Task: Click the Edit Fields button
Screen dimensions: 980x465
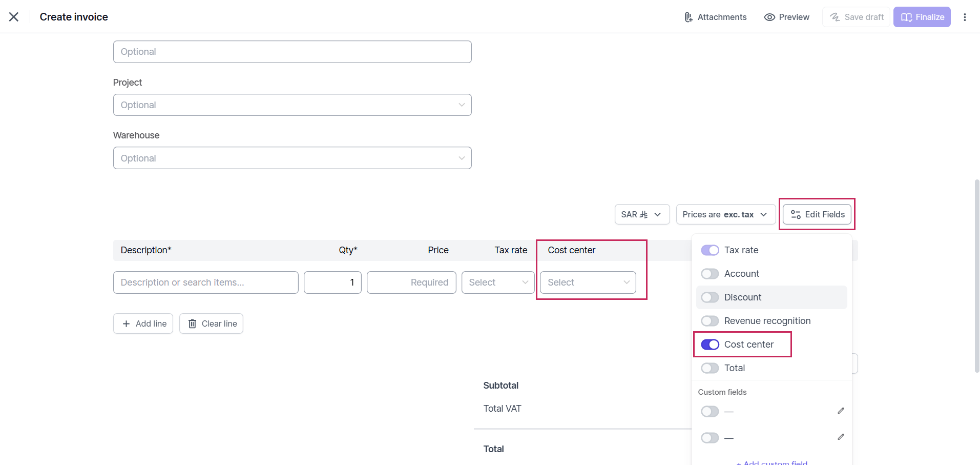Action: (817, 214)
